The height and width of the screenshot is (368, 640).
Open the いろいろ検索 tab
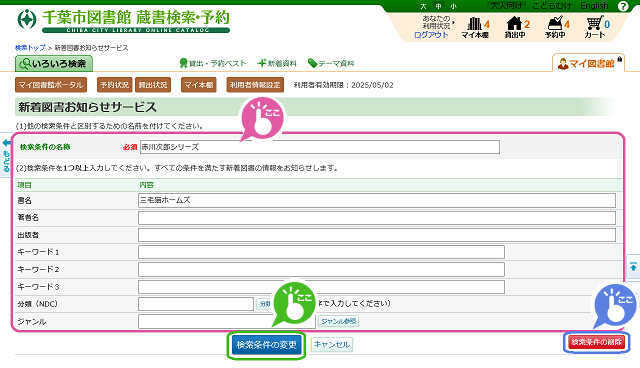tap(54, 64)
